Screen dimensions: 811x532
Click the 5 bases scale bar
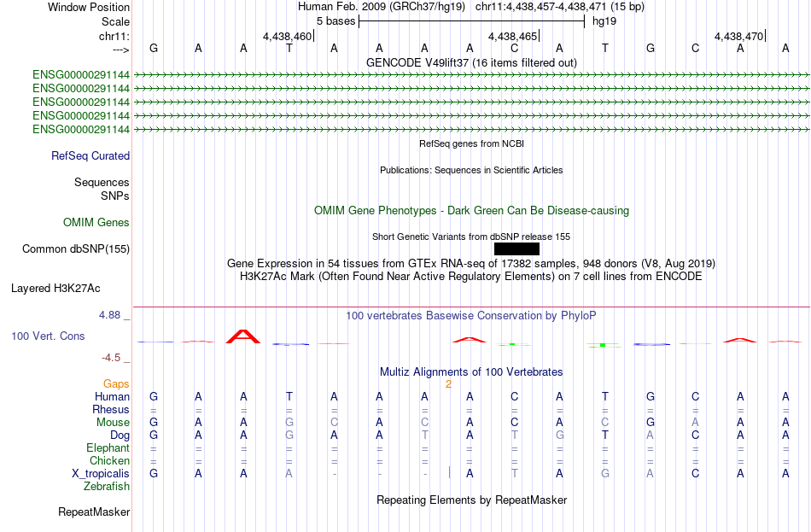pos(472,21)
